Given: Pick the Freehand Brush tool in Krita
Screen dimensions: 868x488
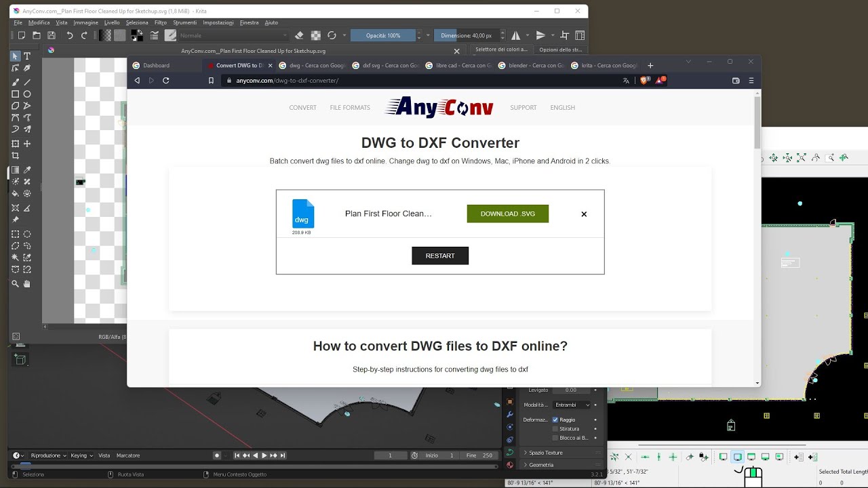Looking at the screenshot, I should click(16, 82).
